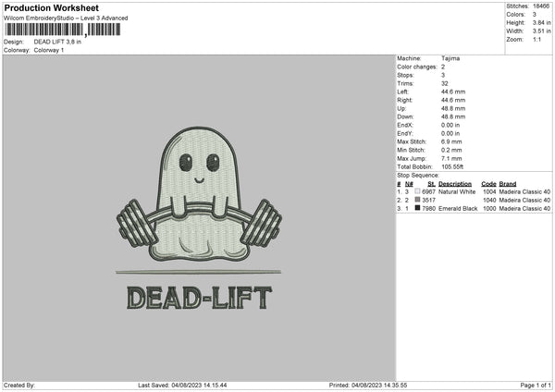Click the Code column header
Screen dimensions: 555x392
(489, 183)
